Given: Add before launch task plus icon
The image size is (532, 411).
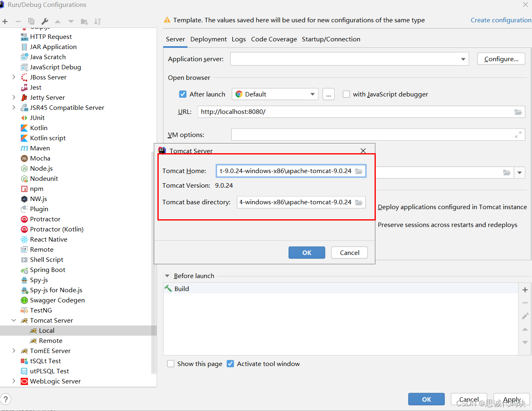Looking at the screenshot, I should coord(525,290).
